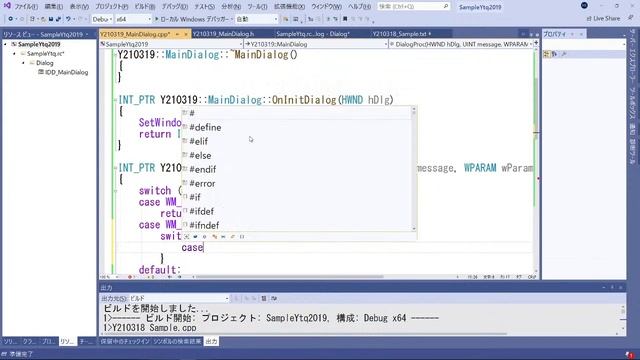This screenshot has width=640, height=360.
Task: Click the editor split button icon
Action: pyautogui.click(x=536, y=42)
